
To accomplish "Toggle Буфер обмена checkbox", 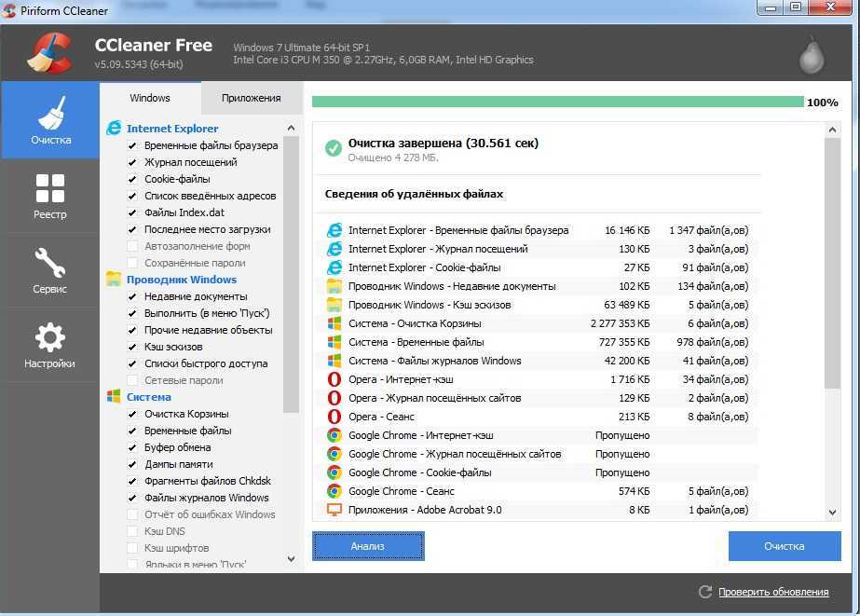I will (x=132, y=447).
